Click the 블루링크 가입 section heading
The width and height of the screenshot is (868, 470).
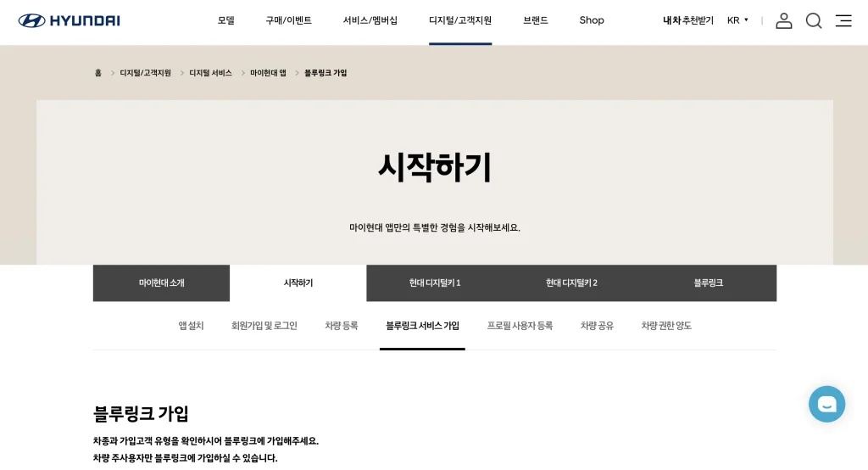coord(141,413)
